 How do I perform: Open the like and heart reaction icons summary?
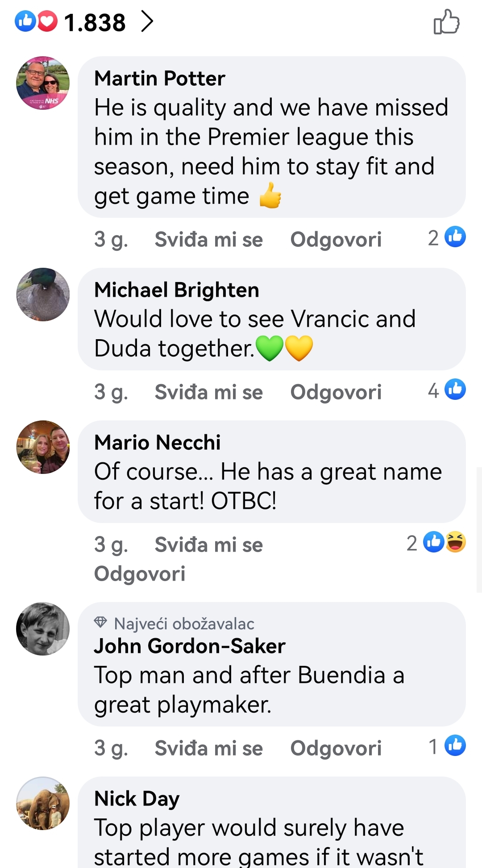[x=36, y=21]
